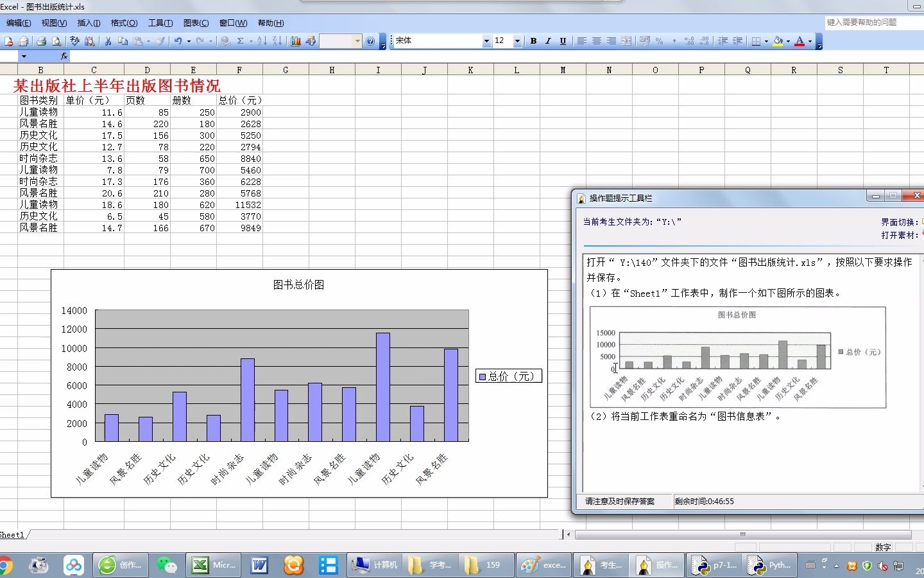Open the 图表(C) menu

(x=196, y=23)
